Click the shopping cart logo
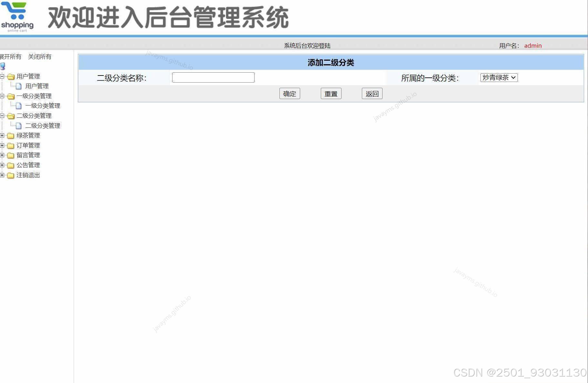The height and width of the screenshot is (383, 588). 17,17
